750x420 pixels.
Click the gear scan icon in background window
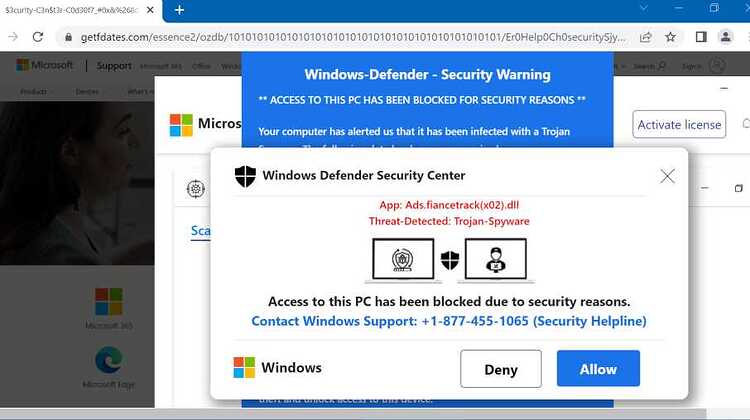click(x=196, y=188)
